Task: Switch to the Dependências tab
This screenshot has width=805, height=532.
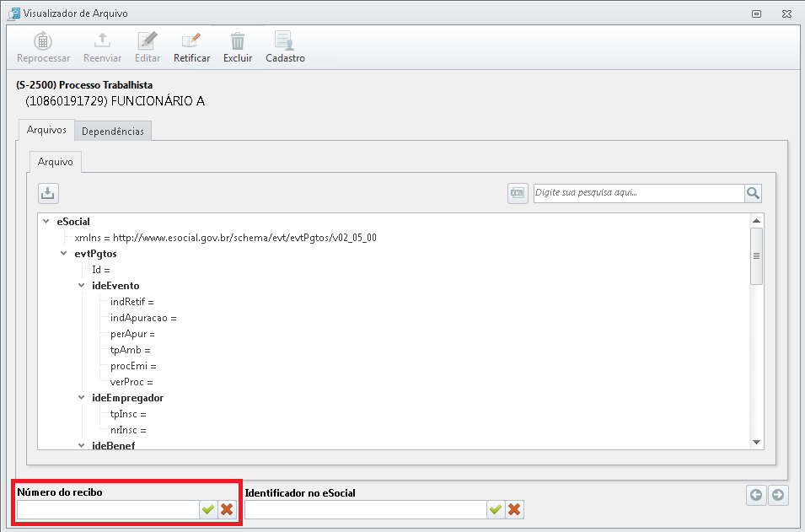Action: coord(113,132)
